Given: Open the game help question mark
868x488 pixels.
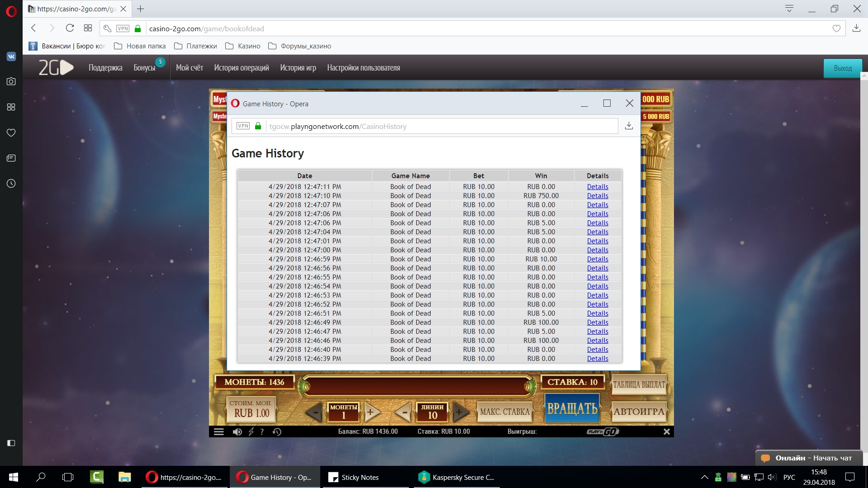Looking at the screenshot, I should click(x=262, y=431).
